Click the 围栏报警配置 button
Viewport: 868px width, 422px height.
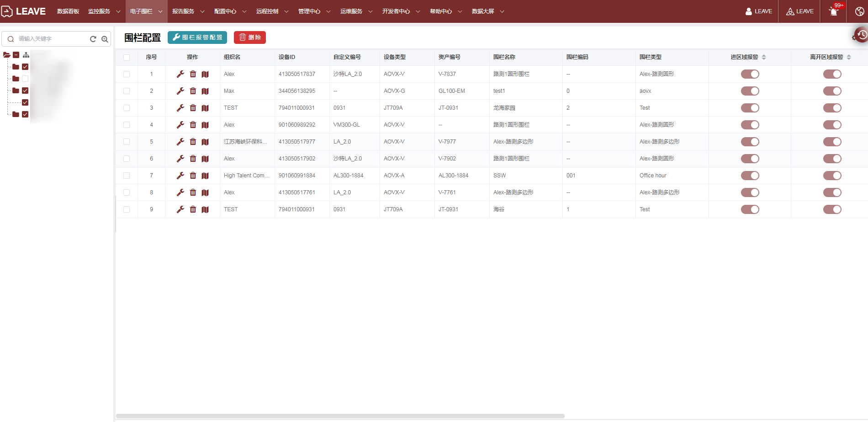(x=197, y=37)
